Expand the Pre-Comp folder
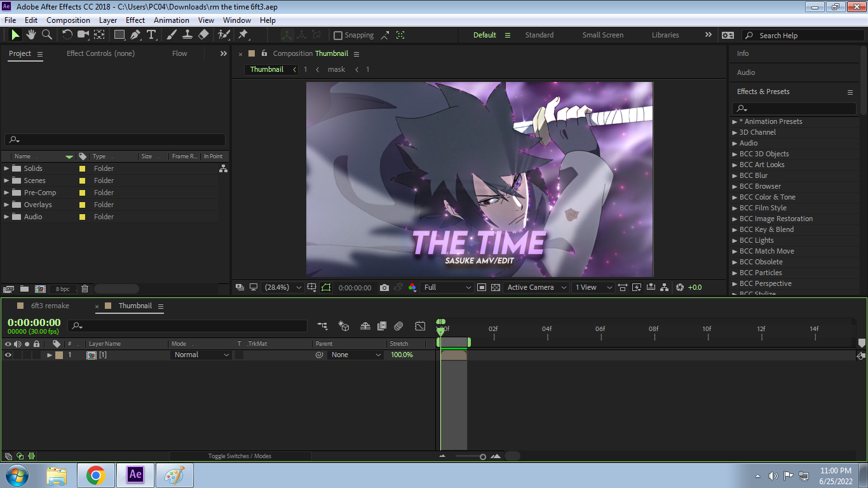Image resolution: width=868 pixels, height=488 pixels. [x=6, y=193]
